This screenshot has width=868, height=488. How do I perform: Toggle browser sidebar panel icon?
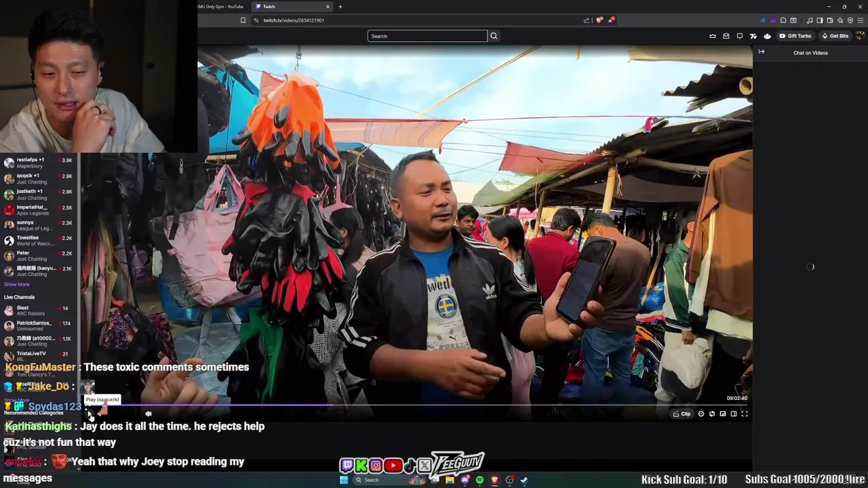tap(820, 20)
